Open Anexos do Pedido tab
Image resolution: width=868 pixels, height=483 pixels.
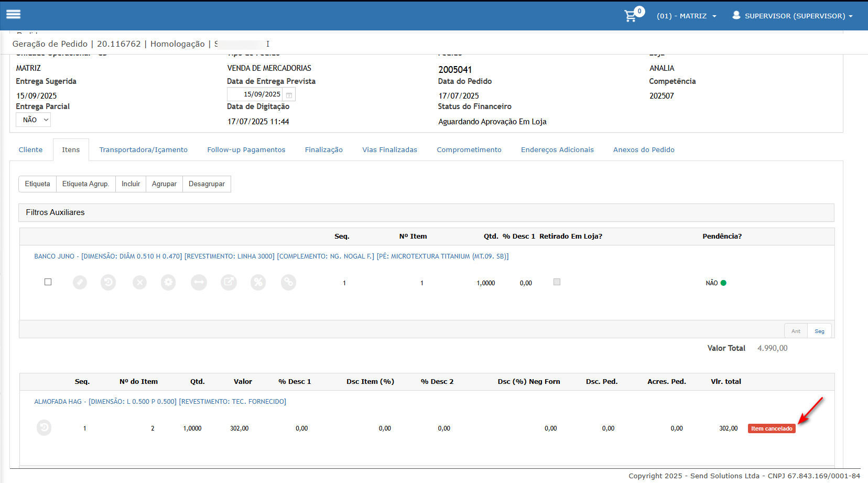(644, 150)
